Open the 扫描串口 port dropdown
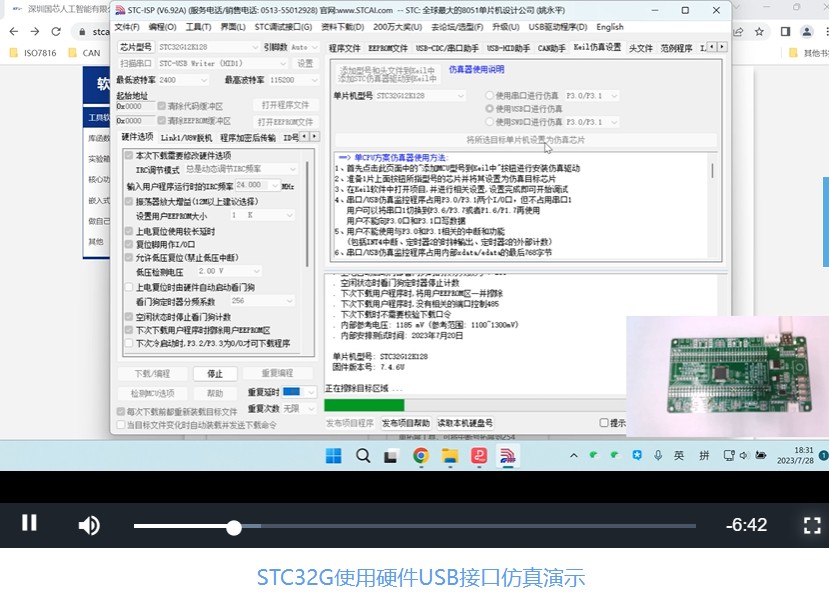 coord(223,63)
